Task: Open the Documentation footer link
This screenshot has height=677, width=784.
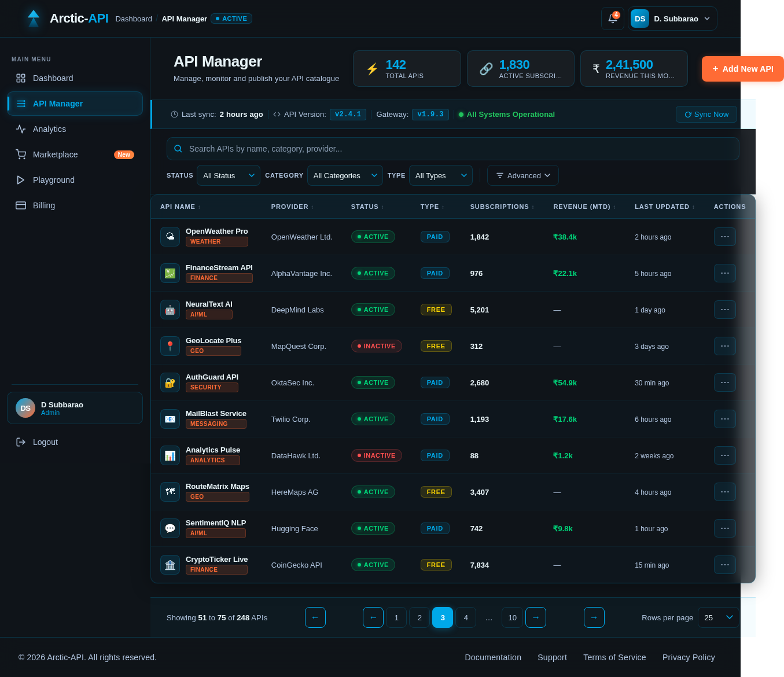Action: (x=493, y=657)
